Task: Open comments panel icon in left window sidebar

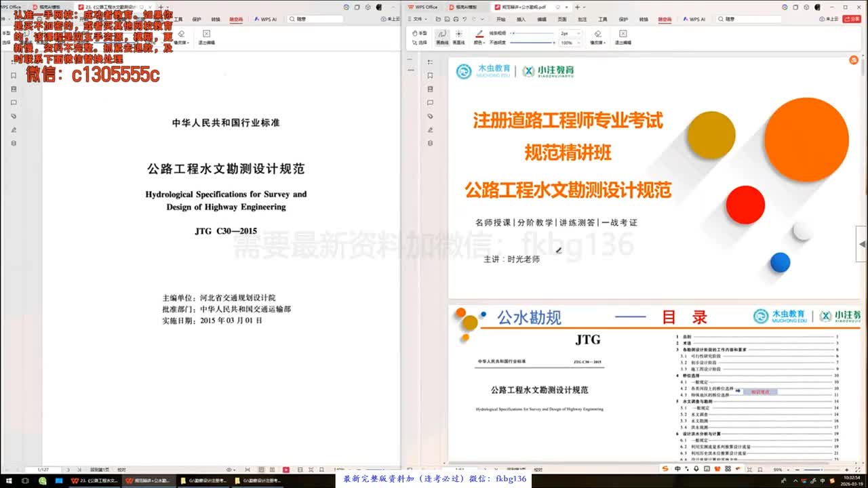Action: click(x=14, y=102)
